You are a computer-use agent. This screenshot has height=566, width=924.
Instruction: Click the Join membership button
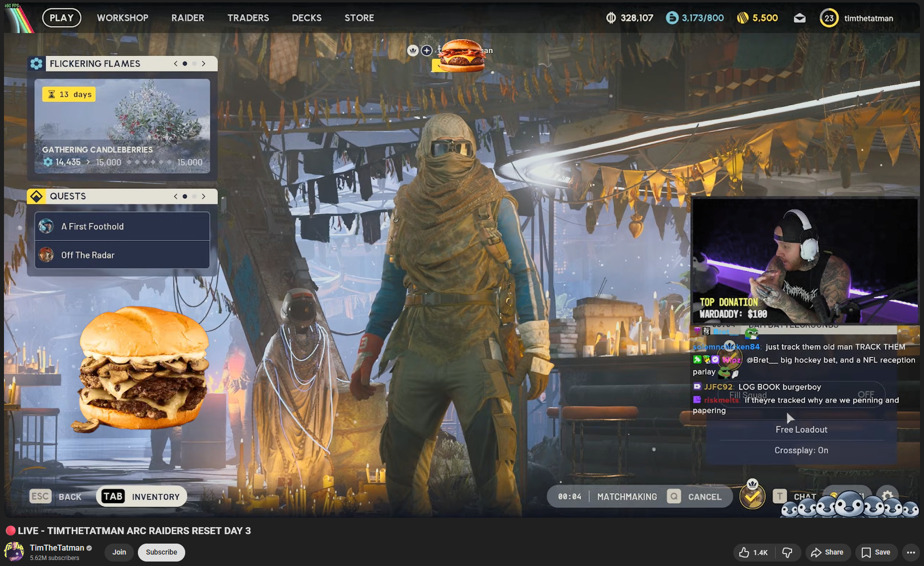(119, 552)
